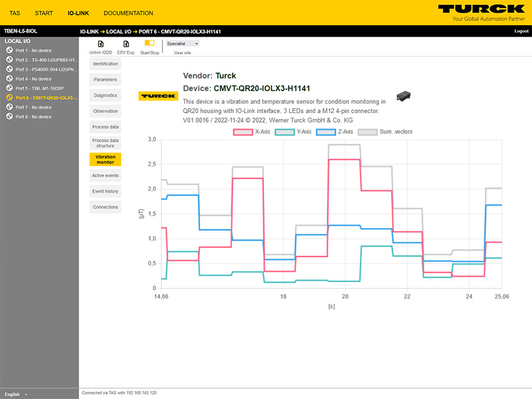
Task: Click the X-Axis legend color box
Action: coord(242,132)
